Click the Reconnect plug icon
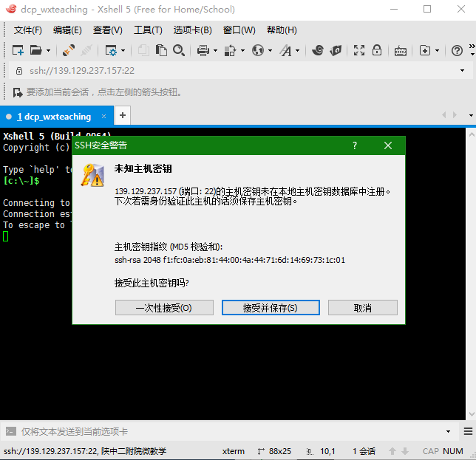This screenshot has width=476, height=460. 69,50
